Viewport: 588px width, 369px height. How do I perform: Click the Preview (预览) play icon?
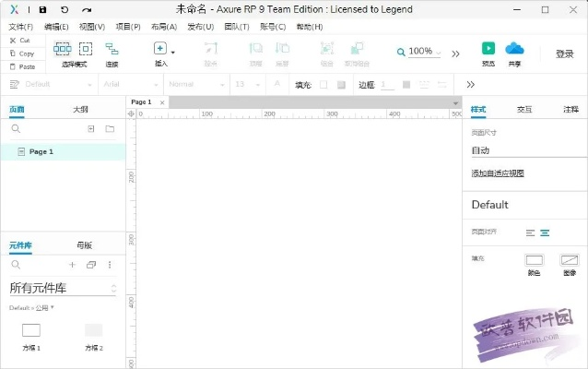tap(488, 48)
